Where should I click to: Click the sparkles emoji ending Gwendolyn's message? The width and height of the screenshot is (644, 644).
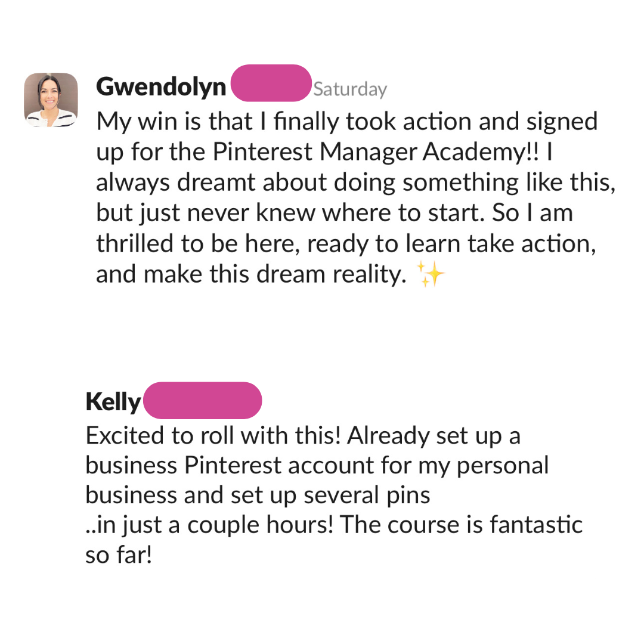click(x=430, y=274)
